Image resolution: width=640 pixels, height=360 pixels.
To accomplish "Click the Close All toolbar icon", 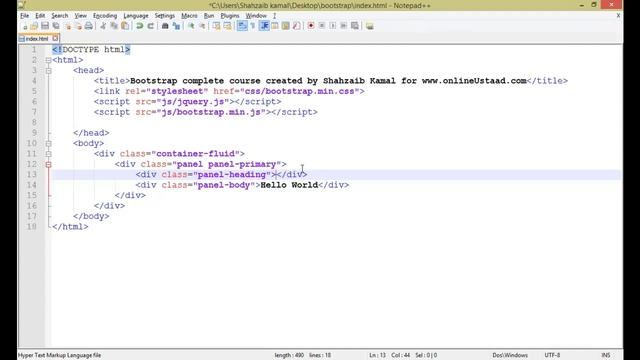I will pos(78,26).
